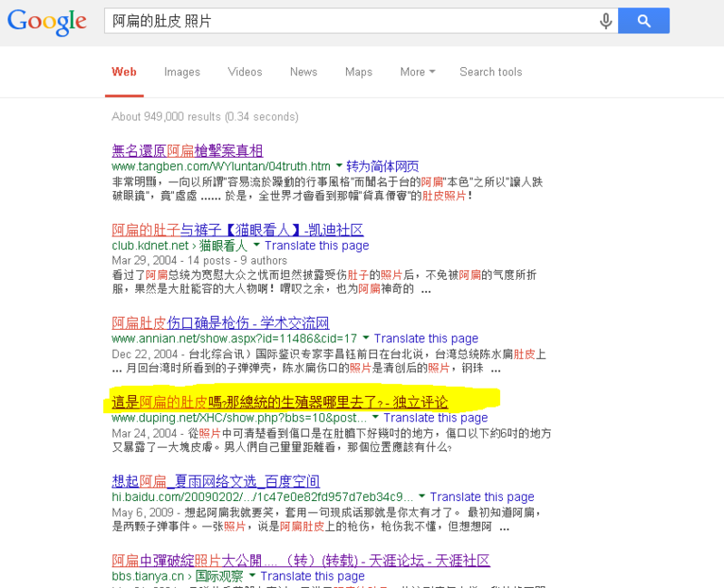Open the yellow highlighted 独立评论 result

pyautogui.click(x=279, y=401)
